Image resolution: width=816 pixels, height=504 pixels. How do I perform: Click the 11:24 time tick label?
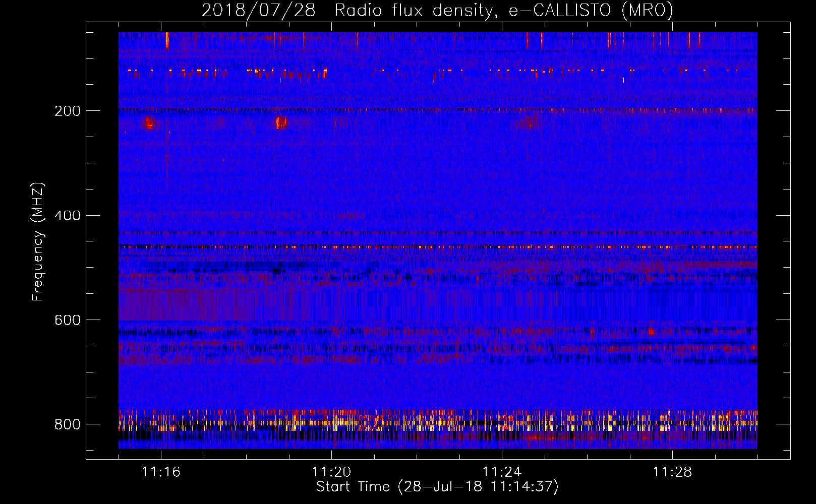(502, 472)
